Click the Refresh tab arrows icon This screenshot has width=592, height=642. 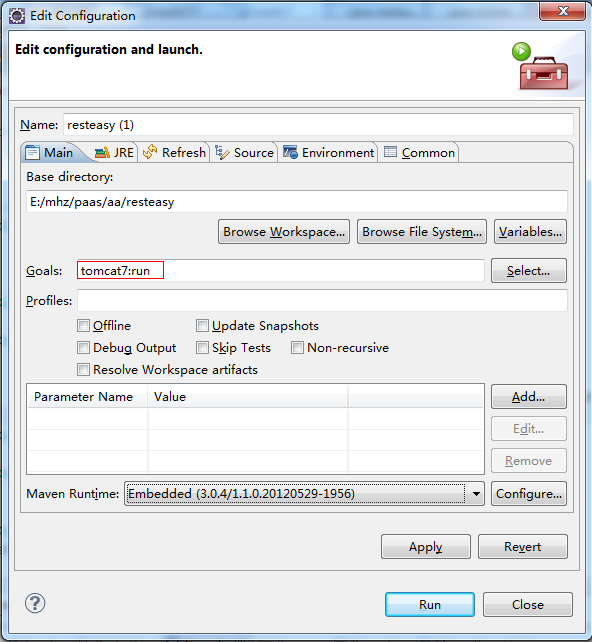pos(150,152)
